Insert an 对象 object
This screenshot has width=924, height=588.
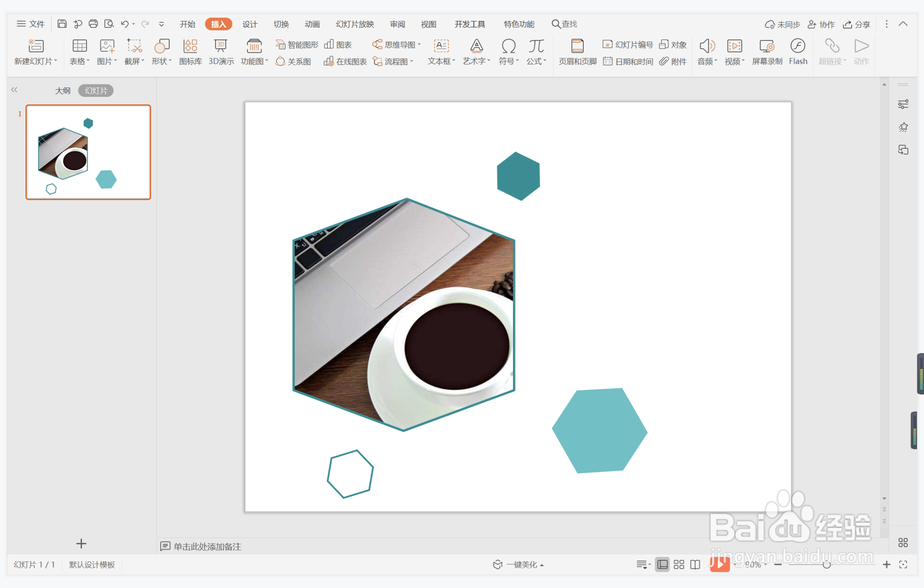point(673,44)
